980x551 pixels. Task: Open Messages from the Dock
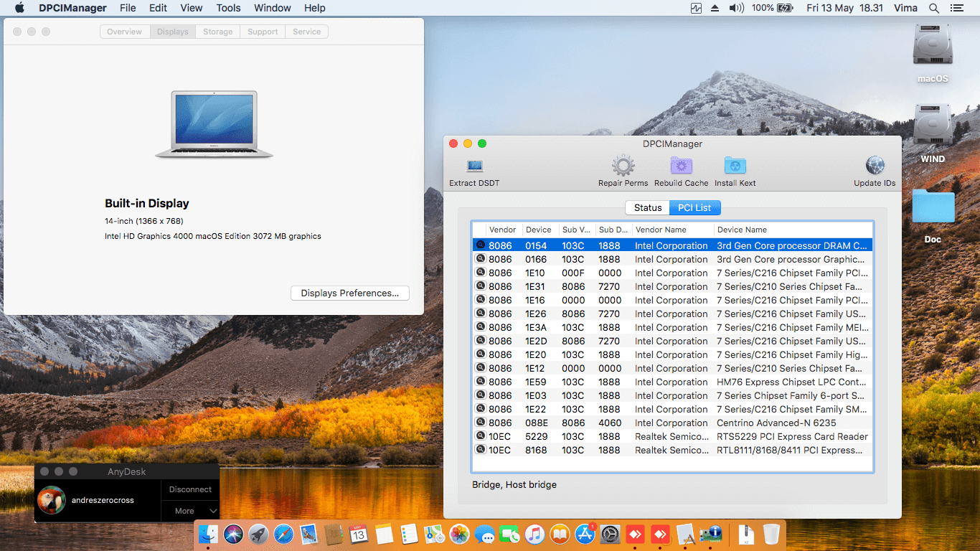(x=484, y=534)
